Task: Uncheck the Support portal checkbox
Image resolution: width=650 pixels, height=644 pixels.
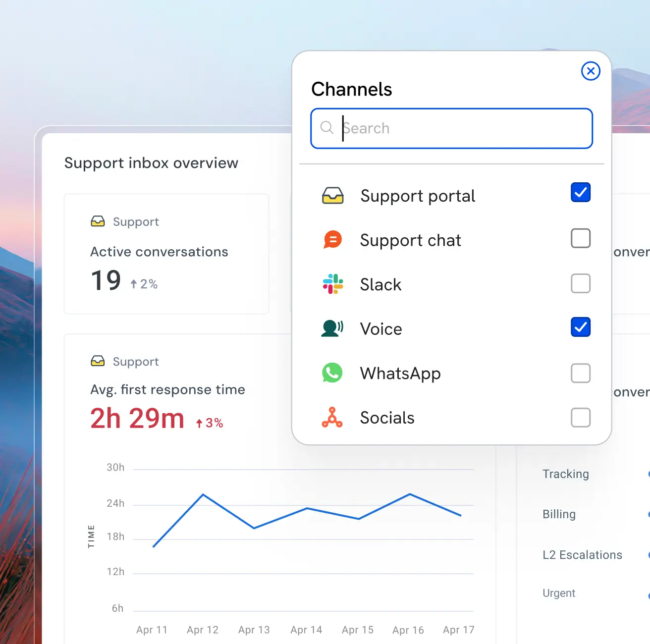Action: pyautogui.click(x=581, y=192)
